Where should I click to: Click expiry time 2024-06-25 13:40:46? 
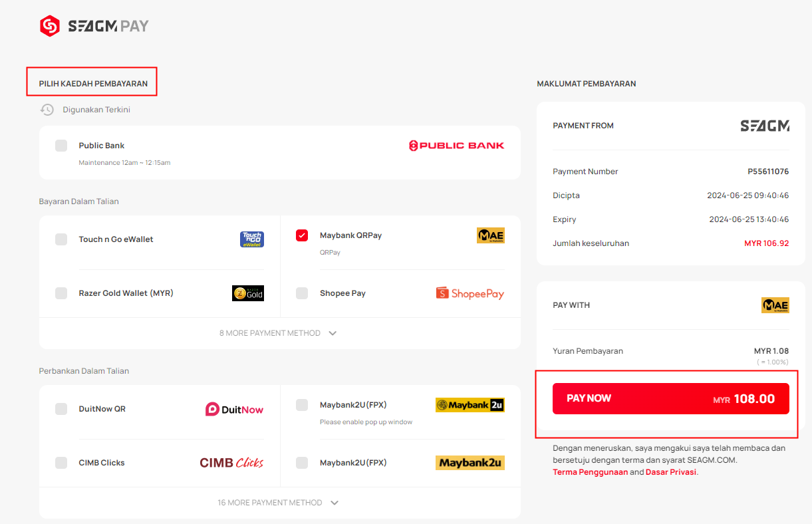point(749,219)
